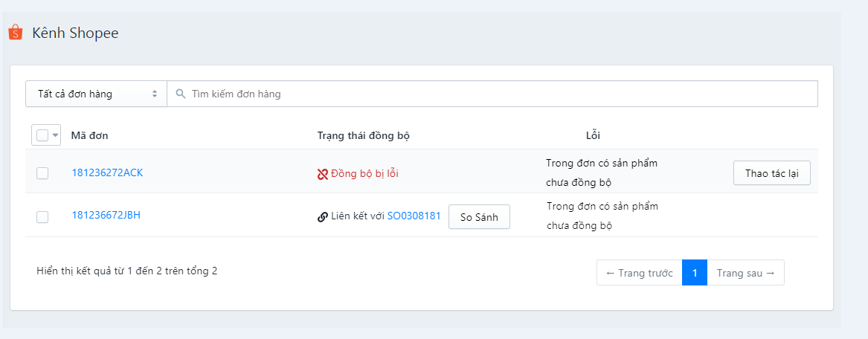Click the 'Thao tác lại' button
Image resolution: width=868 pixels, height=339 pixels.
pos(771,173)
